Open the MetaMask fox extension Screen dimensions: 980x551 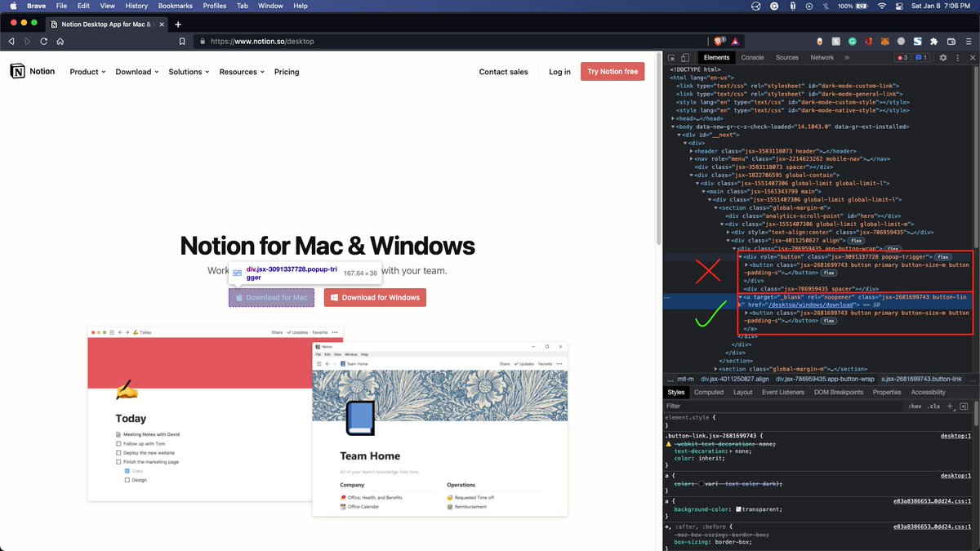[884, 42]
